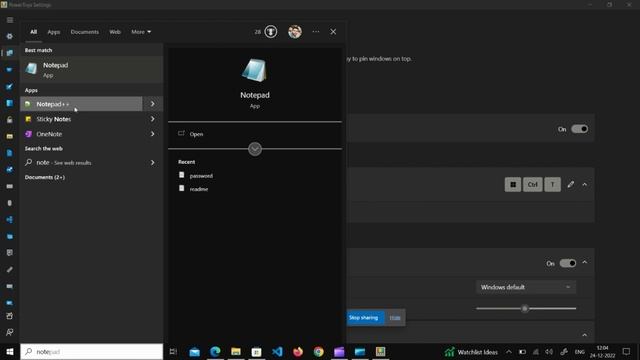The image size is (640, 360).
Task: Select the Notepad++ app result
Action: [x=81, y=104]
